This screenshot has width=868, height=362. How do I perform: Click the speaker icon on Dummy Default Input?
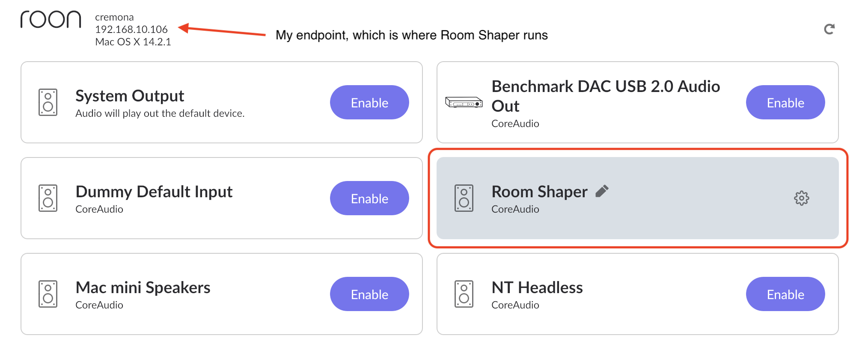[48, 198]
